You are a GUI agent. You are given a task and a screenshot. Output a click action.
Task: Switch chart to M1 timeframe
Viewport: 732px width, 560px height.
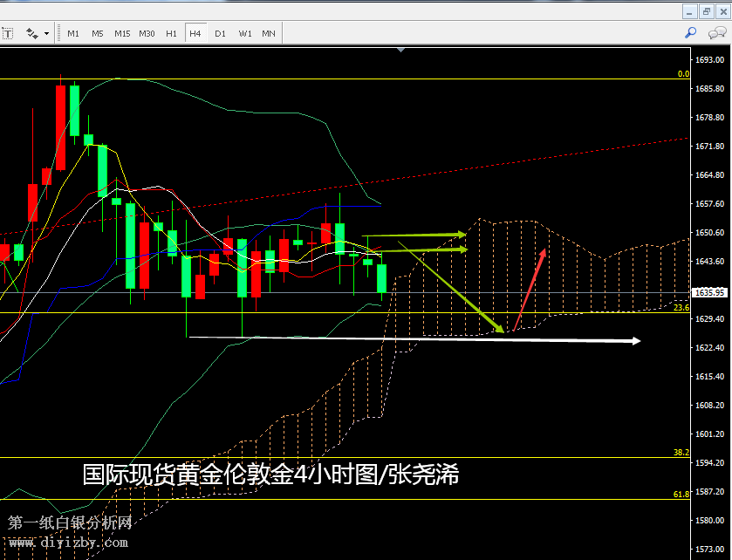73,33
